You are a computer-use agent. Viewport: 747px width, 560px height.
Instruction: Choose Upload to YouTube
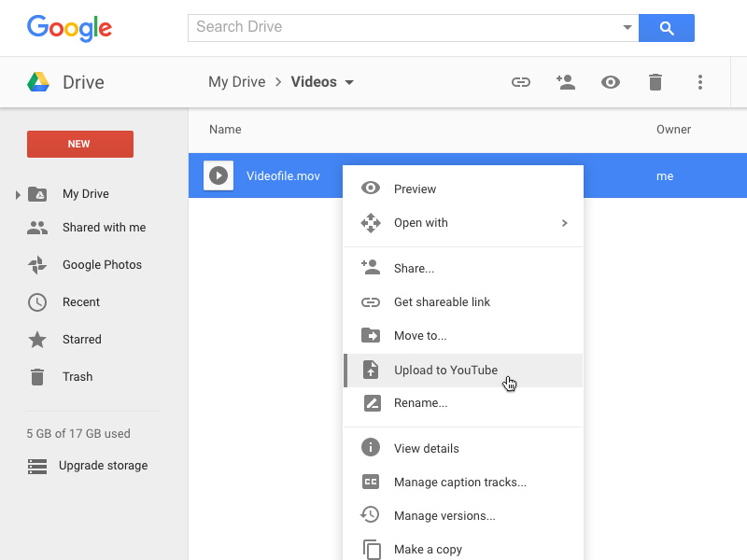click(x=463, y=370)
